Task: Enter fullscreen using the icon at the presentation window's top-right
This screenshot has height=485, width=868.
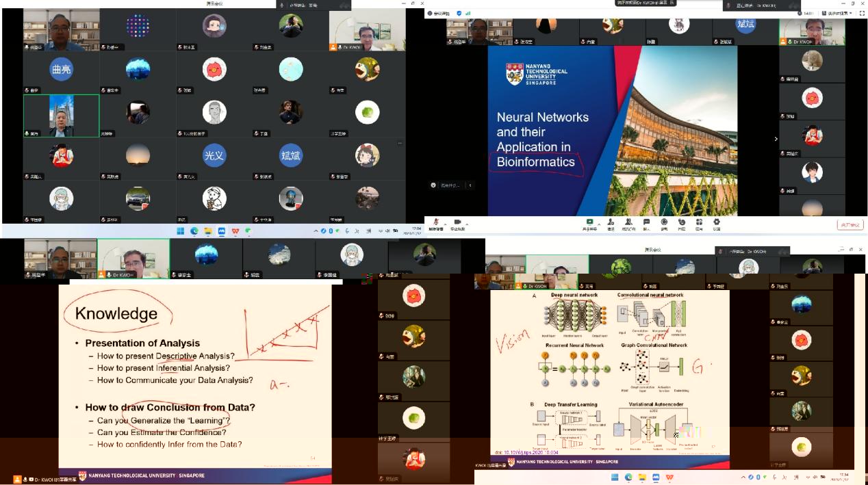Action: 862,13
